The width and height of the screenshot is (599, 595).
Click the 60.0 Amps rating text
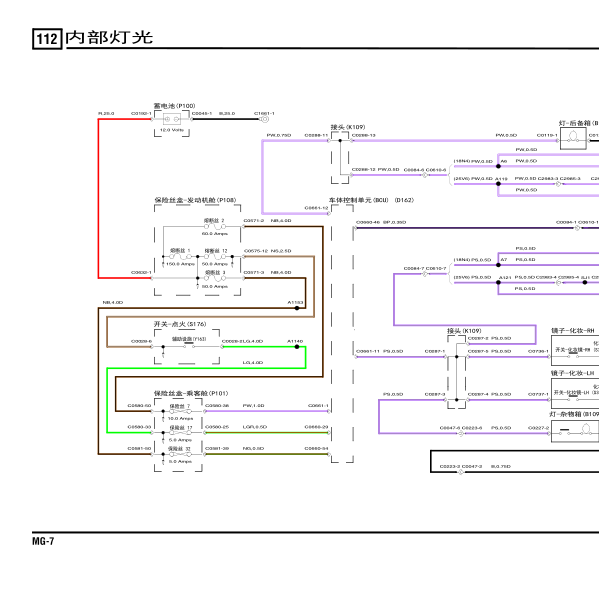pyautogui.click(x=215, y=233)
